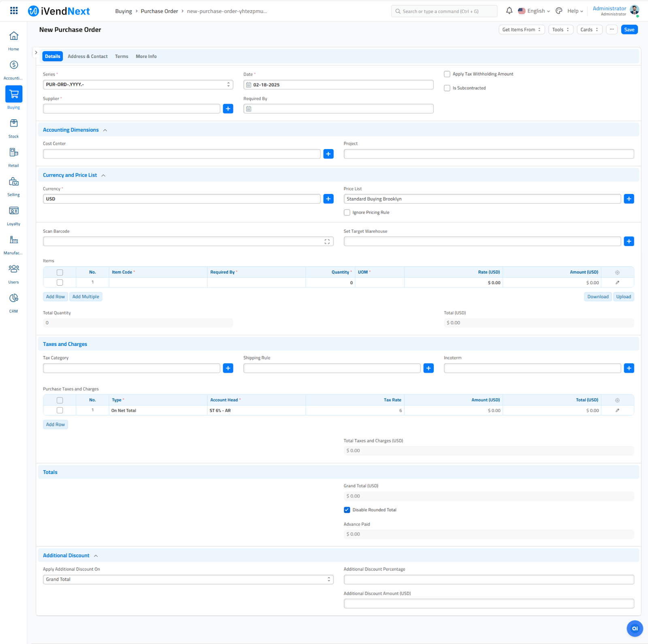Open Users module in the sidebar
This screenshot has width=648, height=644.
coord(14,274)
